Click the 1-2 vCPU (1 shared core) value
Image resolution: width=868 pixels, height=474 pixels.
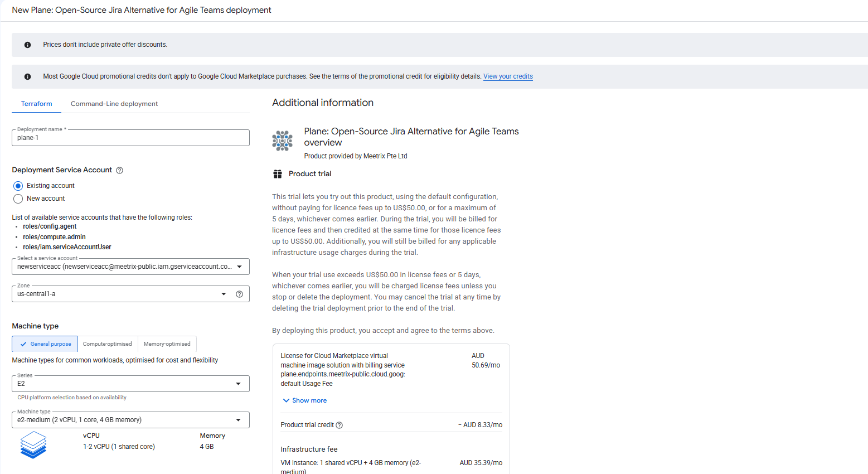pyautogui.click(x=119, y=447)
